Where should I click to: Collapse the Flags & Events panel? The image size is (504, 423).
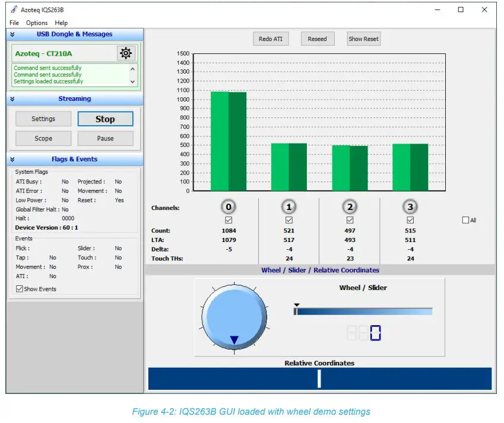[x=12, y=159]
